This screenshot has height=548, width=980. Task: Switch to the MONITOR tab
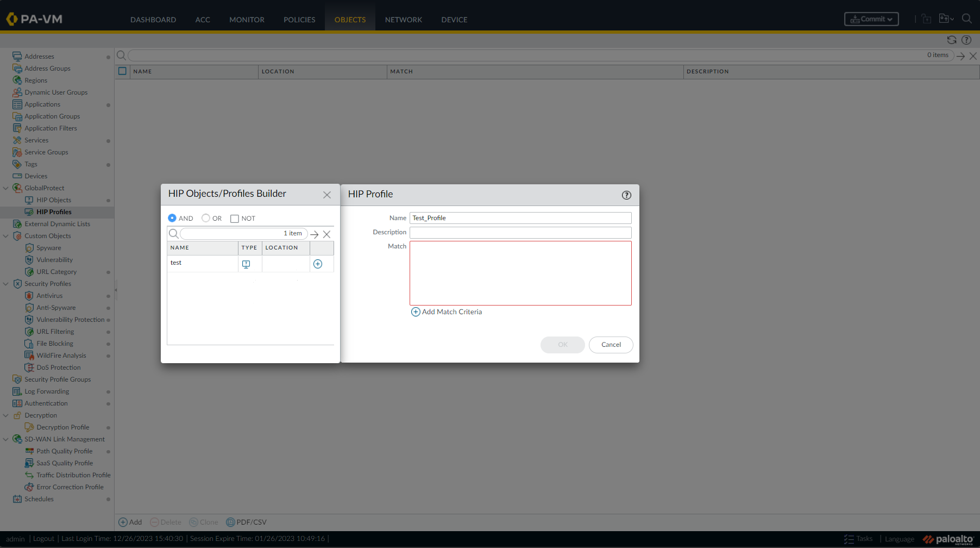(247, 20)
